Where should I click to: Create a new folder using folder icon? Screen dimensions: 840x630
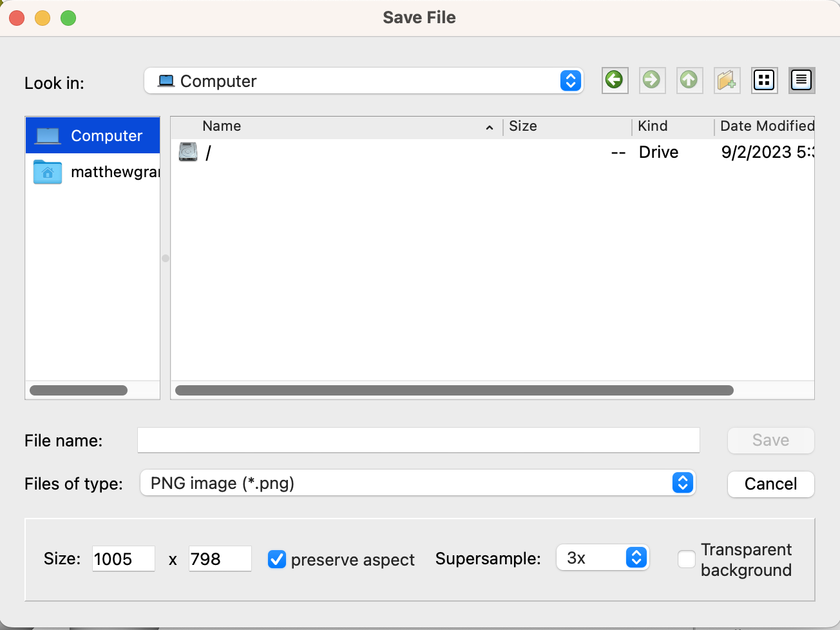pos(727,81)
